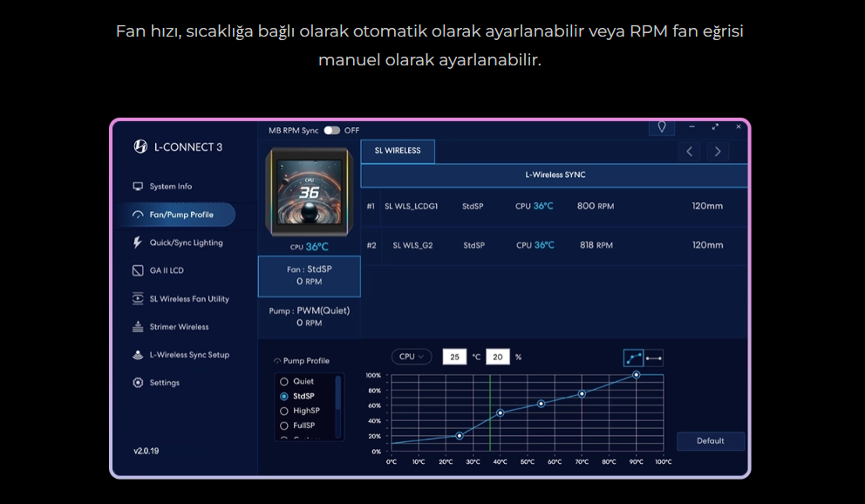Open the L-Wireless Sync Setup icon
Image resolution: width=865 pixels, height=504 pixels.
pos(138,355)
